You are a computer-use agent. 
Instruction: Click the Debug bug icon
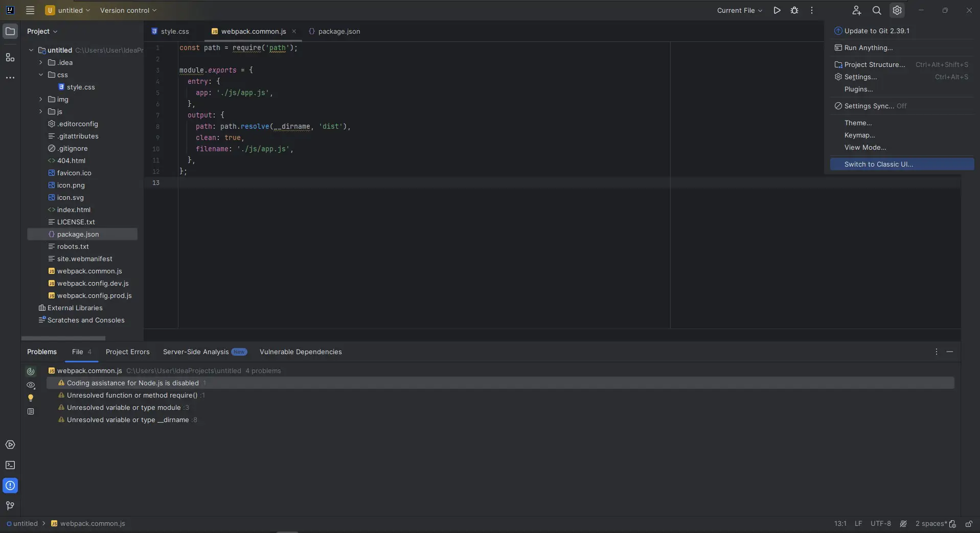794,10
